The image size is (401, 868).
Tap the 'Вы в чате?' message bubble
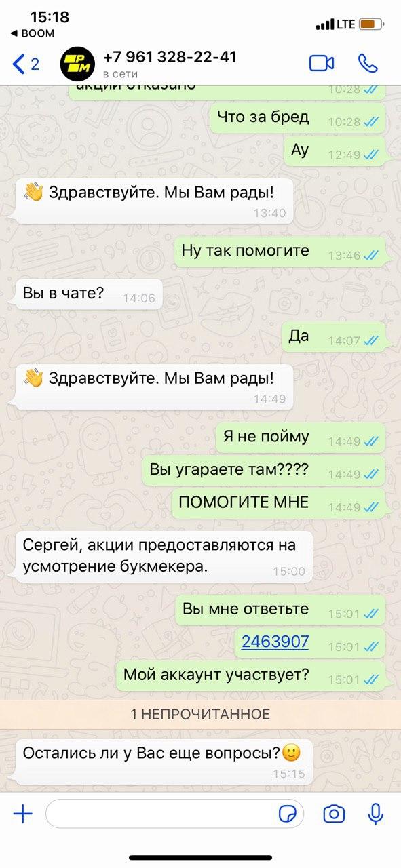click(88, 294)
